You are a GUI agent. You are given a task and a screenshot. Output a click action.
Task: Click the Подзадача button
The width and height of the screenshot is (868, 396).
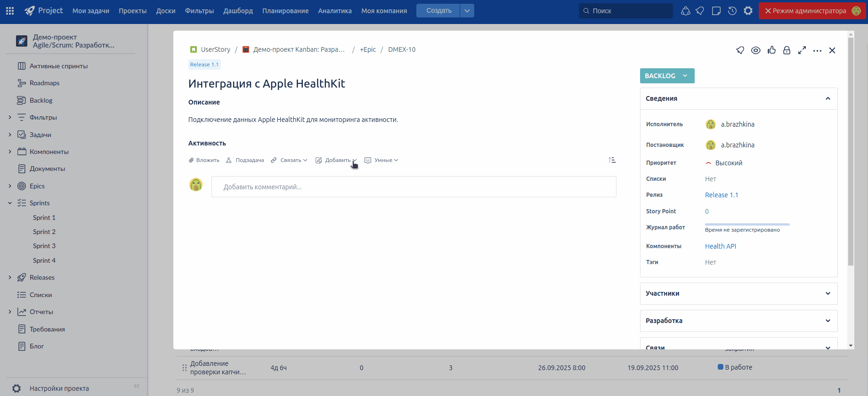coord(245,160)
